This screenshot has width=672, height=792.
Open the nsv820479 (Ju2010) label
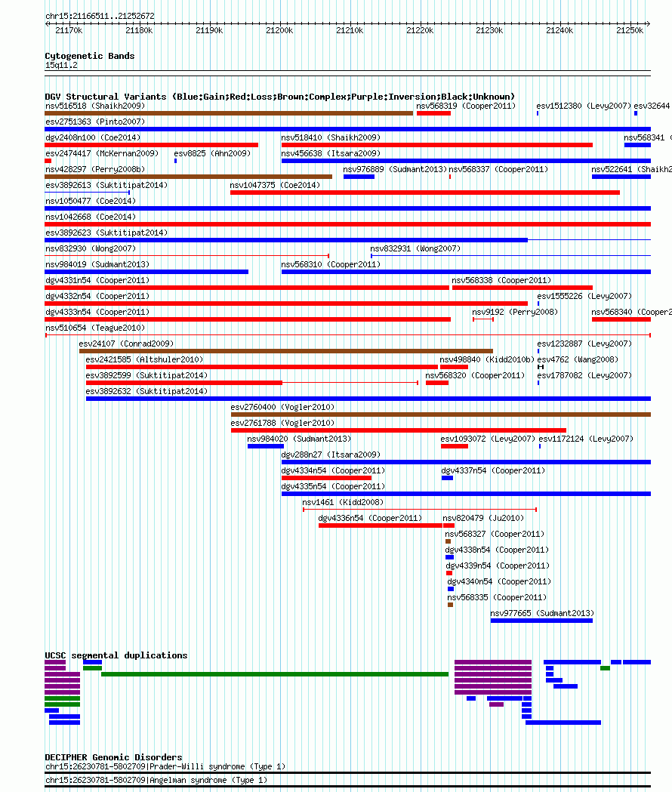pyautogui.click(x=483, y=518)
